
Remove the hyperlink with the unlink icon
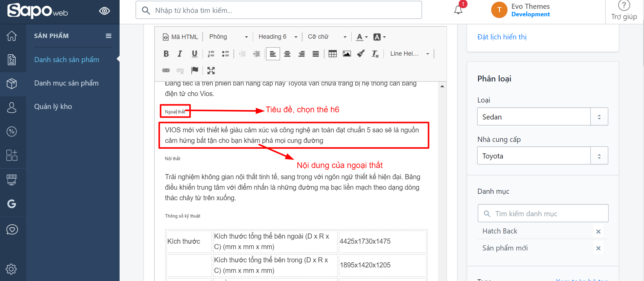[180, 70]
